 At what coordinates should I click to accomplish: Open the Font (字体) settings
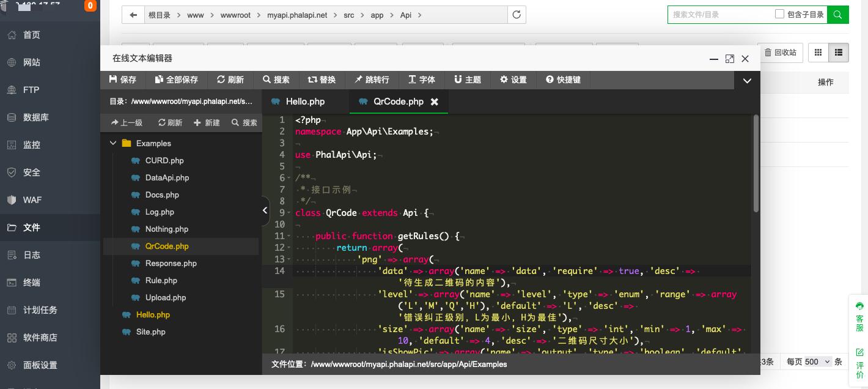[x=422, y=80]
